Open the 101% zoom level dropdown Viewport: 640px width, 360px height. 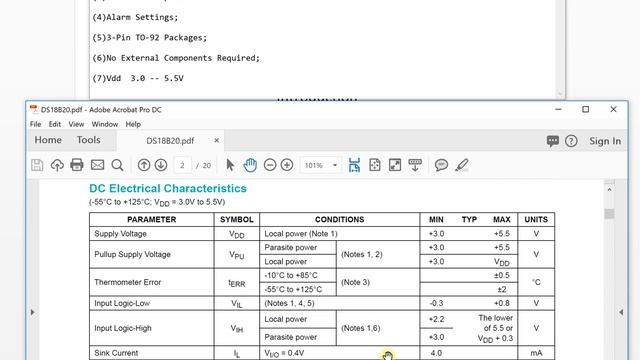pyautogui.click(x=335, y=165)
